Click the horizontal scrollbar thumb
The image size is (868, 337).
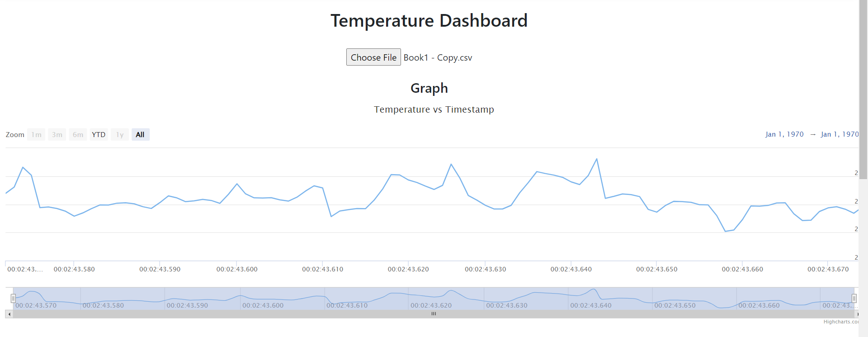click(434, 313)
